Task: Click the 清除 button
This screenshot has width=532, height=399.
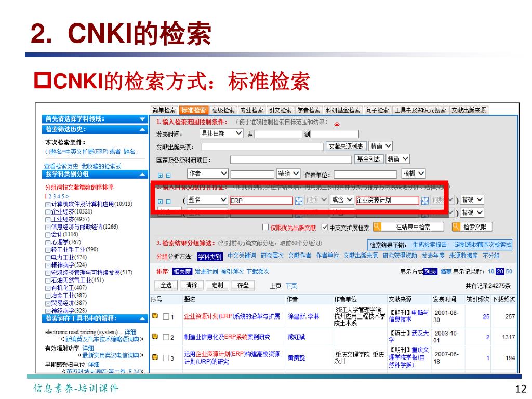Action: click(192, 285)
